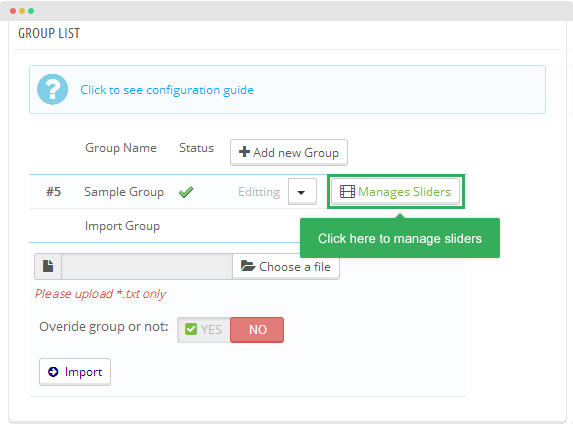This screenshot has width=573, height=429.
Task: Open the Click to see configuration guide link
Action: coord(167,90)
